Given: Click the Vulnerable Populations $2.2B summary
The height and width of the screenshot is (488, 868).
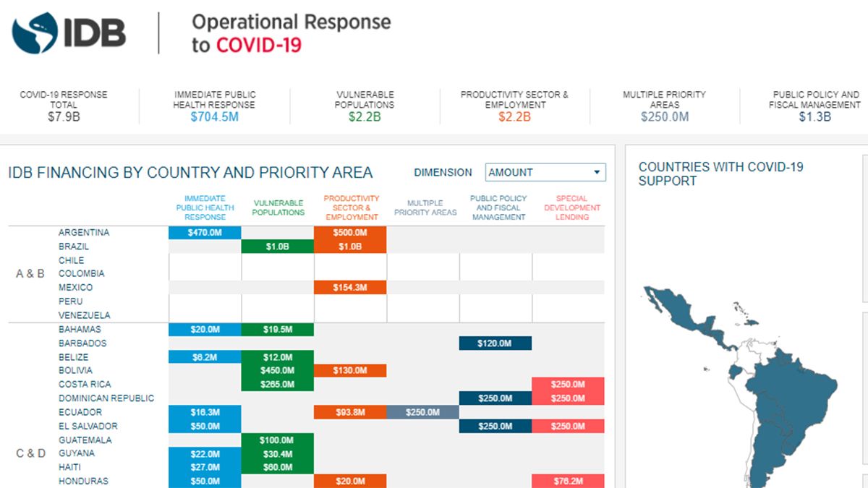Looking at the screenshot, I should (365, 106).
